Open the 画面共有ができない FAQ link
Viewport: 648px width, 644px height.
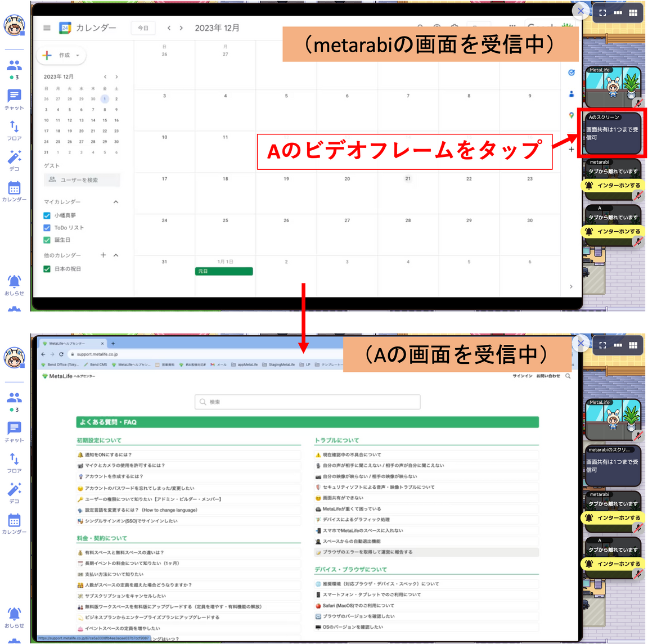coord(343,498)
